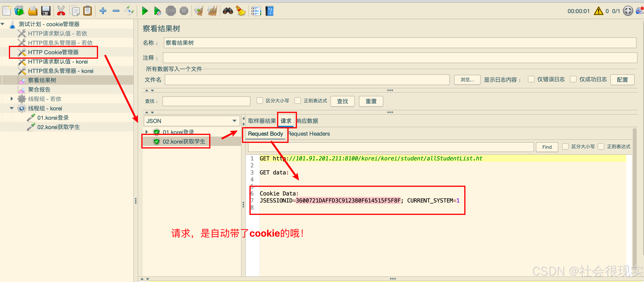
Task: Open the Function helper list icon
Action: pyautogui.click(x=256, y=11)
